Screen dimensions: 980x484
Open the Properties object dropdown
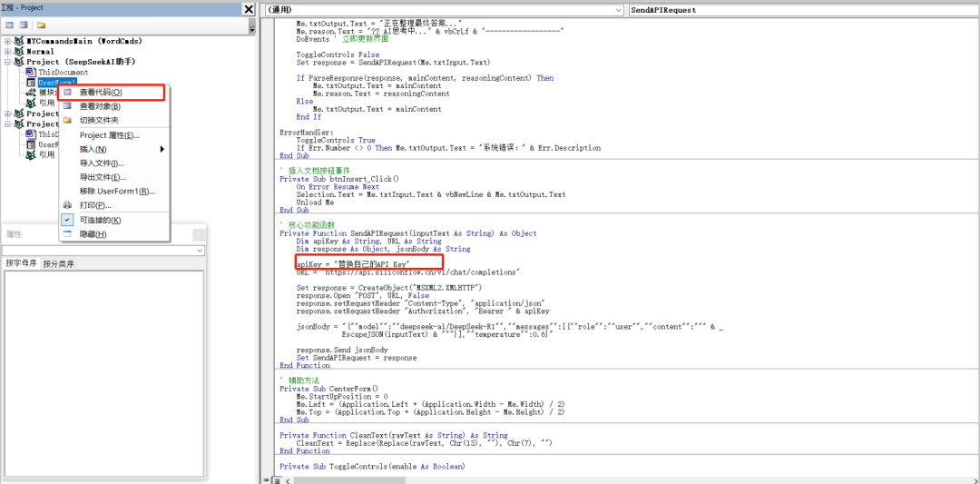coord(200,250)
